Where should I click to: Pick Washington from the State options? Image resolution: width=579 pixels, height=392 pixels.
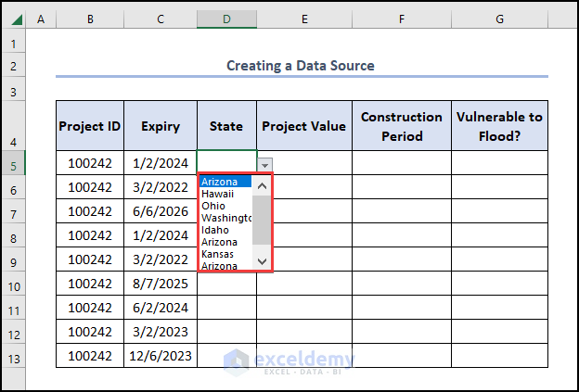[226, 218]
